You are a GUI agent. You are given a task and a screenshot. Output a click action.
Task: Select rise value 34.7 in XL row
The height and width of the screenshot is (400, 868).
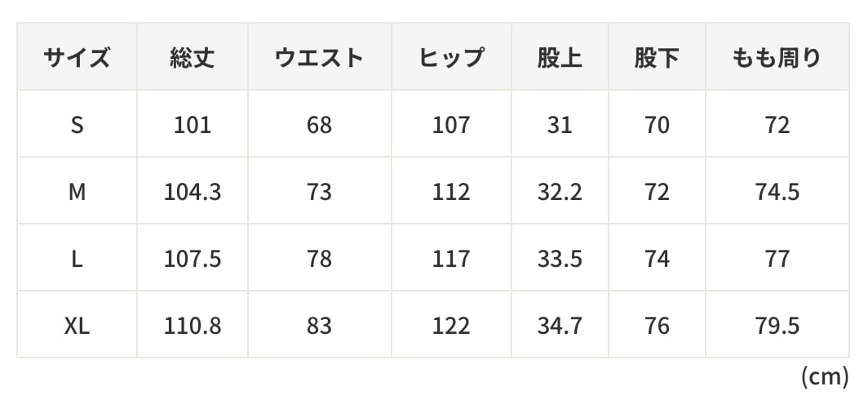coord(560,326)
